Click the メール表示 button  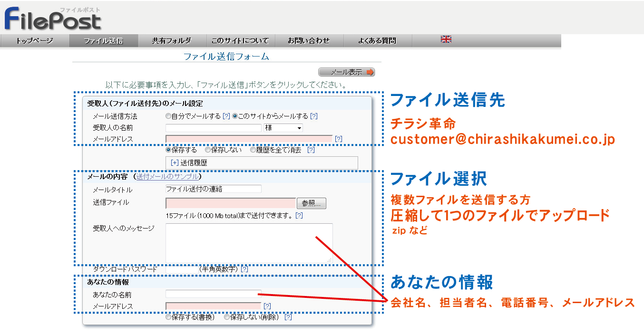click(x=347, y=72)
